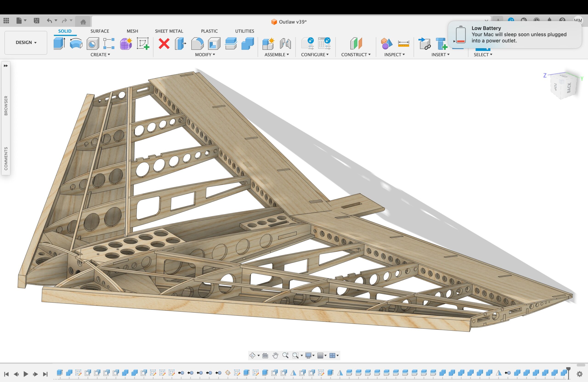Select the Fillet tool in Modify

[x=197, y=44]
